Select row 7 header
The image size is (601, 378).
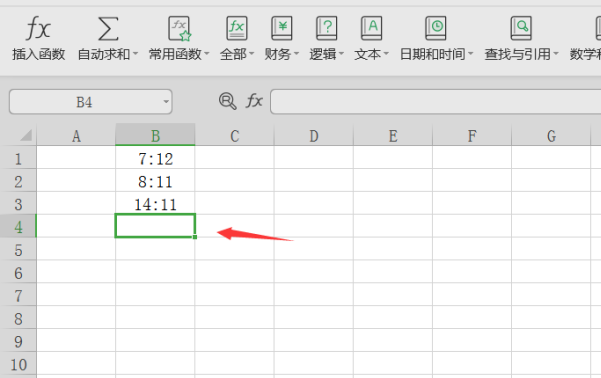point(18,295)
